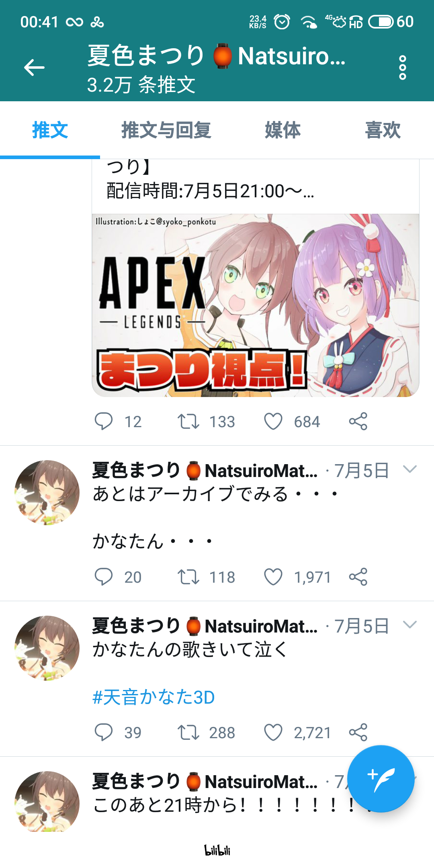Tap the back arrow in the header
The image size is (434, 868).
coord(34,67)
